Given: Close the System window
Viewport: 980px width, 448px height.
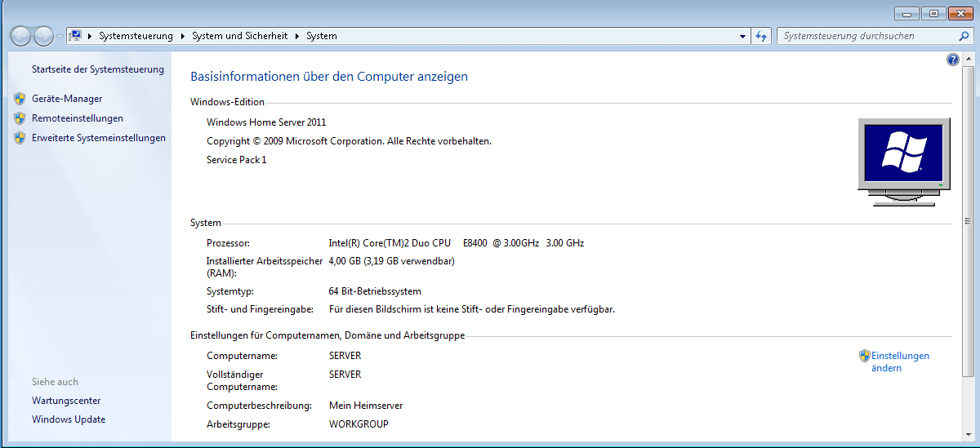Looking at the screenshot, I should [960, 13].
